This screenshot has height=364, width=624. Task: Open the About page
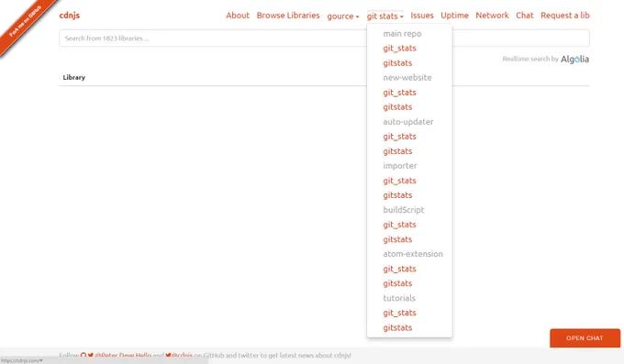(238, 16)
